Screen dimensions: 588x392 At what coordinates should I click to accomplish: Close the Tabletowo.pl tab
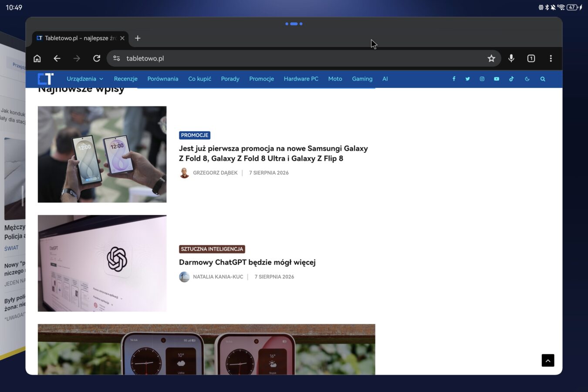[x=122, y=38]
